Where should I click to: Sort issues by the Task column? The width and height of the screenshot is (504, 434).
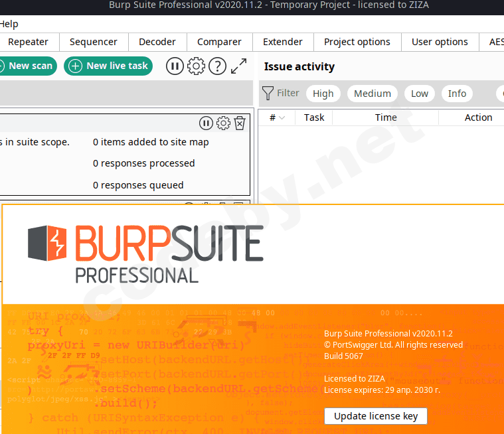point(314,117)
